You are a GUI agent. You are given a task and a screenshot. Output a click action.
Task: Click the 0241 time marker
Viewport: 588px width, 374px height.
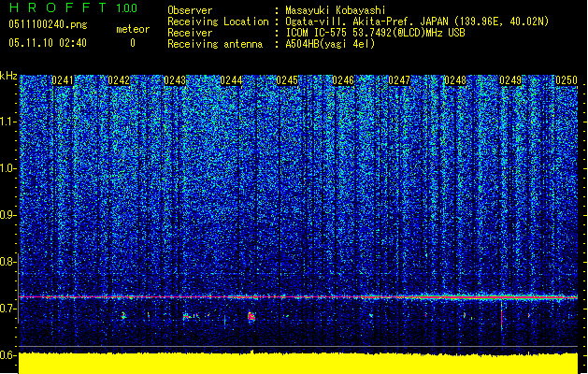pyautogui.click(x=63, y=80)
